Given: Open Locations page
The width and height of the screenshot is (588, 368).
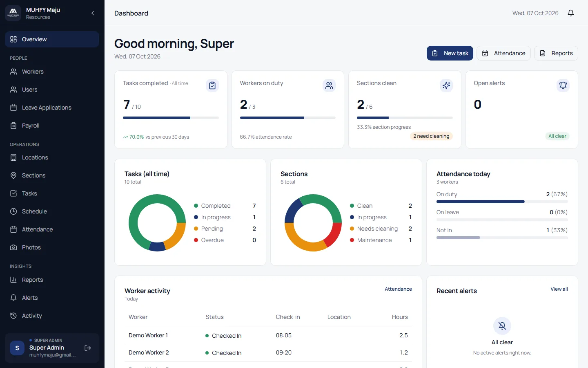Looking at the screenshot, I should [52, 157].
